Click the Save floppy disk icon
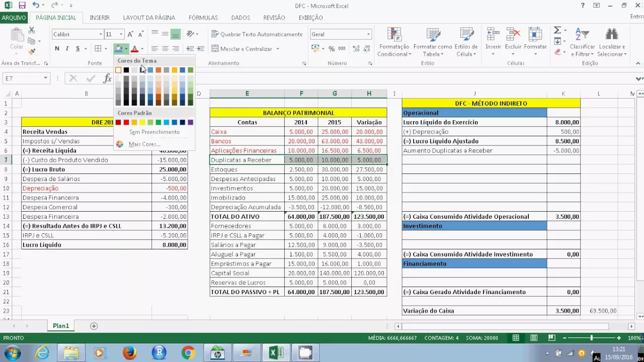644x362 pixels. (22, 6)
